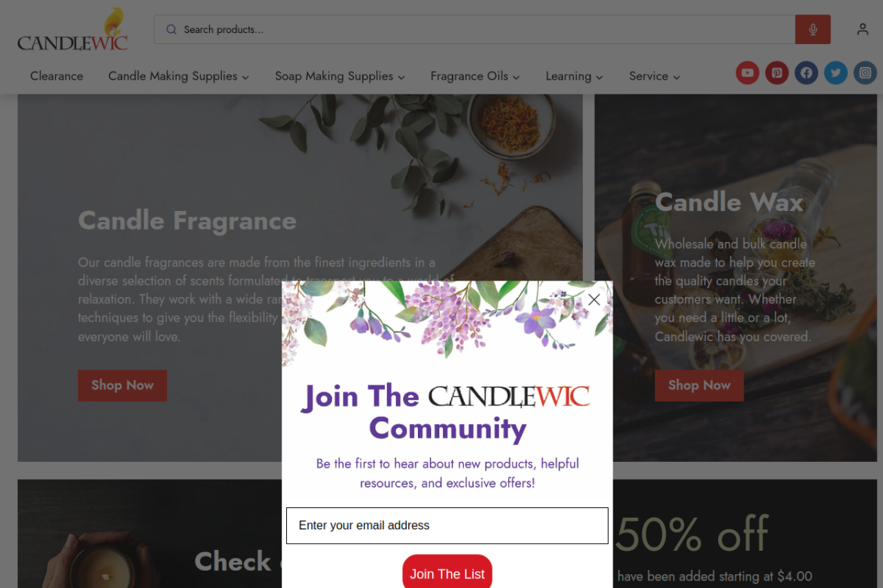
Task: Click Shop Now under Candle Fragrance
Action: coord(122,385)
